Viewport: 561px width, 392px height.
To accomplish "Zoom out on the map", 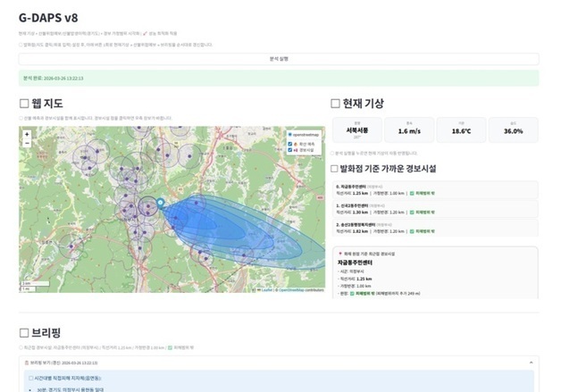I will point(27,143).
